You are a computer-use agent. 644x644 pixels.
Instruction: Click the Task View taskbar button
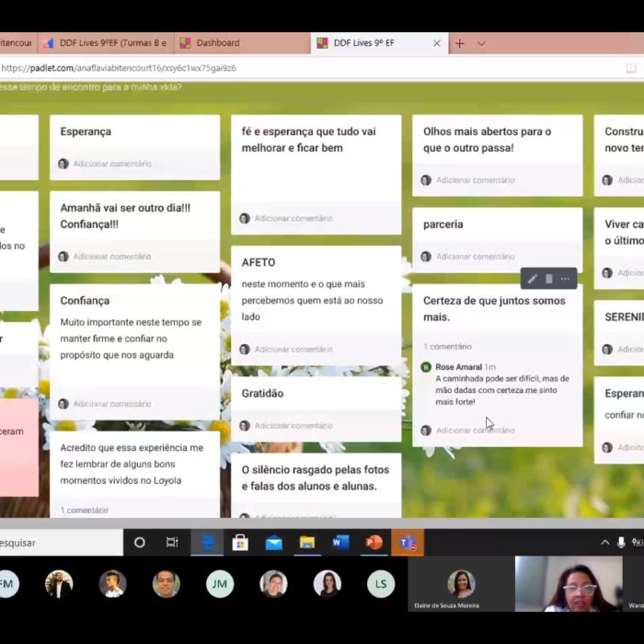(172, 543)
